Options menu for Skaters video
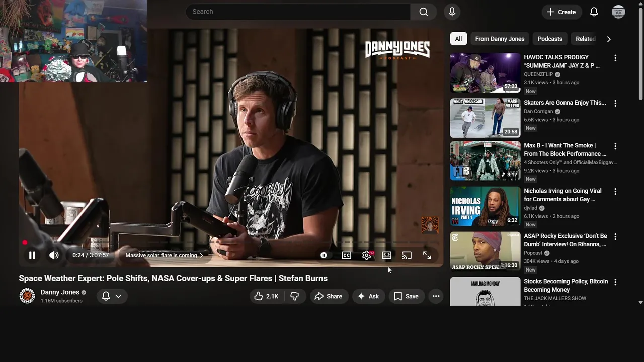This screenshot has height=362, width=644. pos(615,103)
